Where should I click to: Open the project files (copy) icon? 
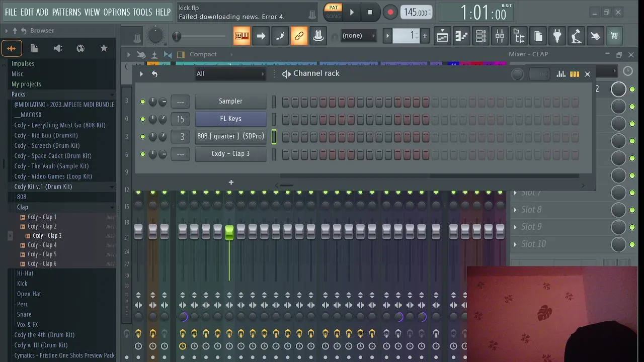[x=538, y=36]
